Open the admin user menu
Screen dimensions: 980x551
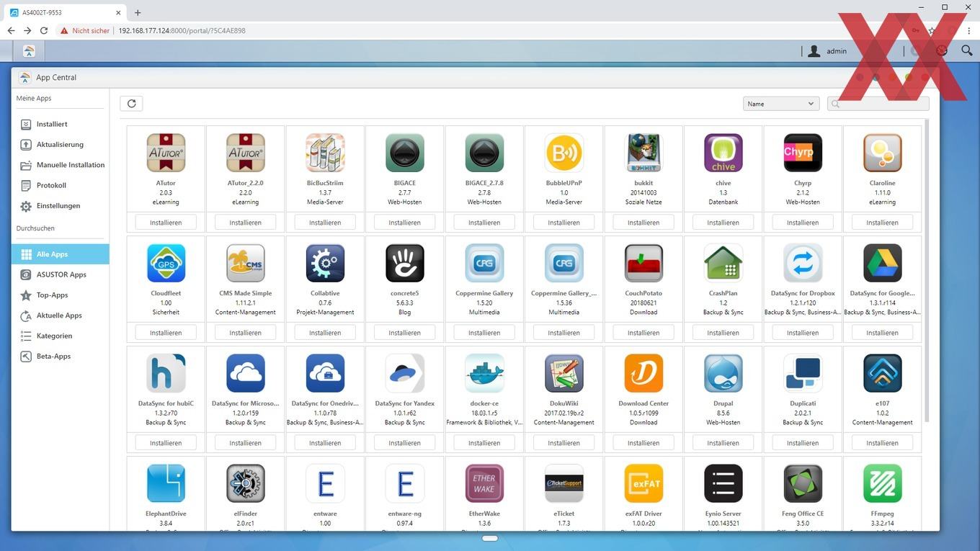tap(827, 51)
